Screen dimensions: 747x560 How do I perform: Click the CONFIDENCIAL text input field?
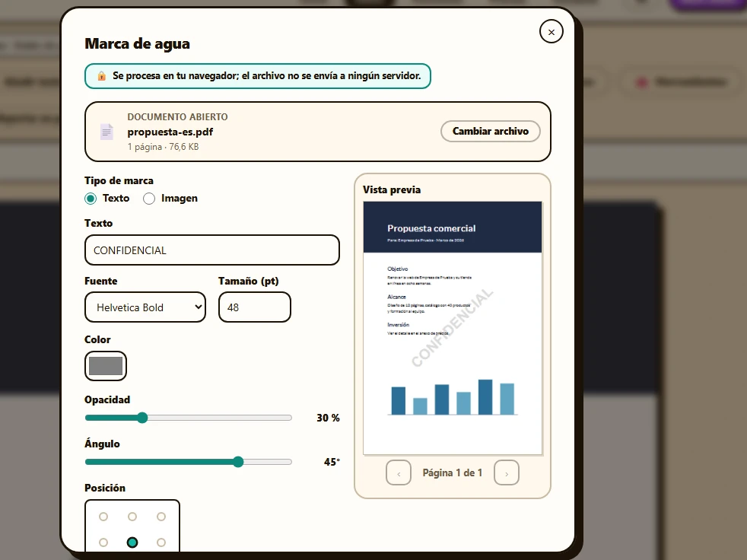pyautogui.click(x=212, y=250)
